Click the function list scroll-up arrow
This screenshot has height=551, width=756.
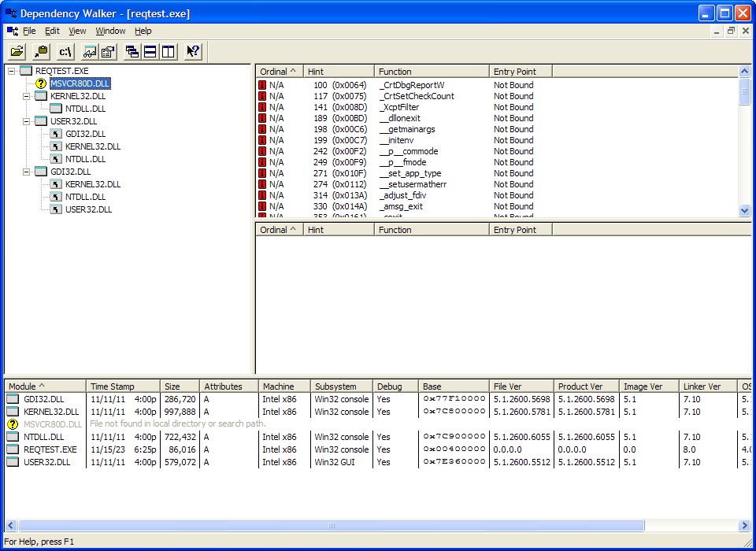(x=744, y=72)
